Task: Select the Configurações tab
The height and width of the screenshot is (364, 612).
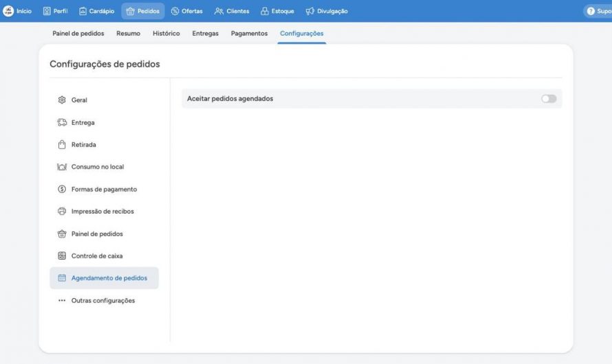Action: coord(302,34)
